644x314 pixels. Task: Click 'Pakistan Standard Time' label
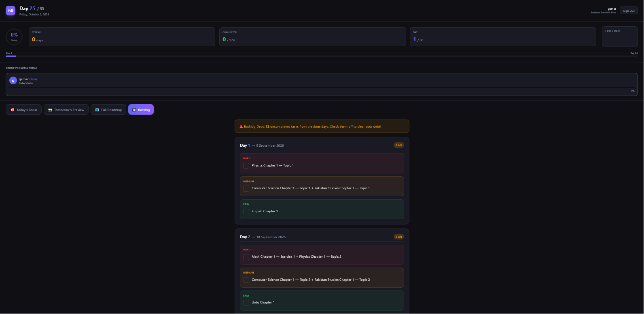pyautogui.click(x=604, y=13)
